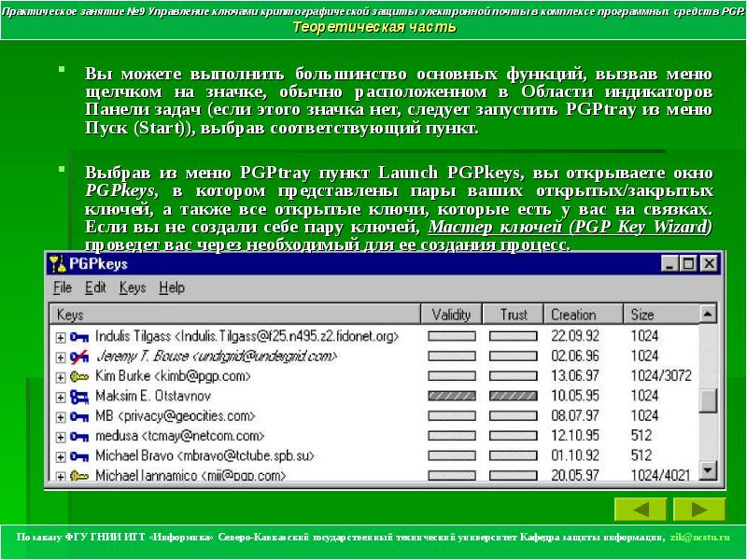Open the Help menu
The height and width of the screenshot is (560, 747).
pos(172,287)
